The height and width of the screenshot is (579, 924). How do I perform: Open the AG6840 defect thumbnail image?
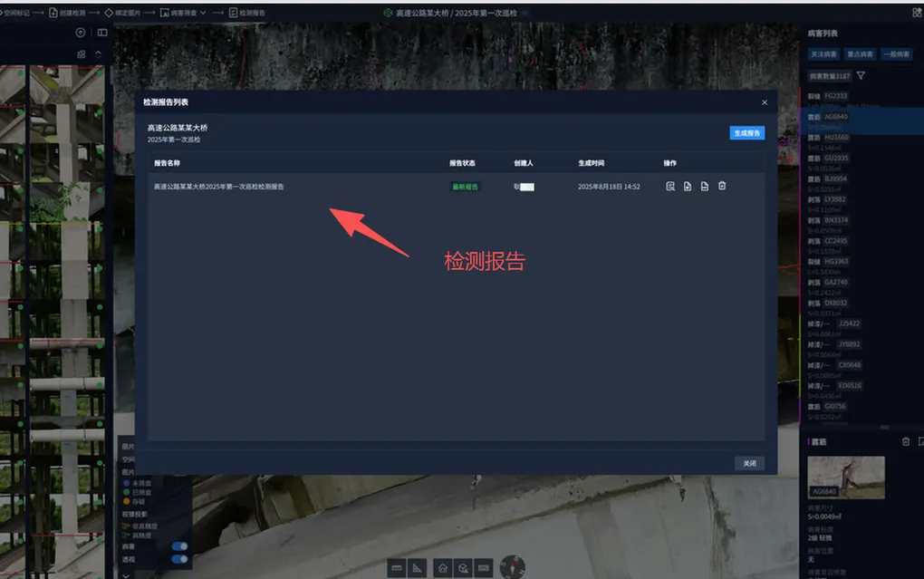845,477
